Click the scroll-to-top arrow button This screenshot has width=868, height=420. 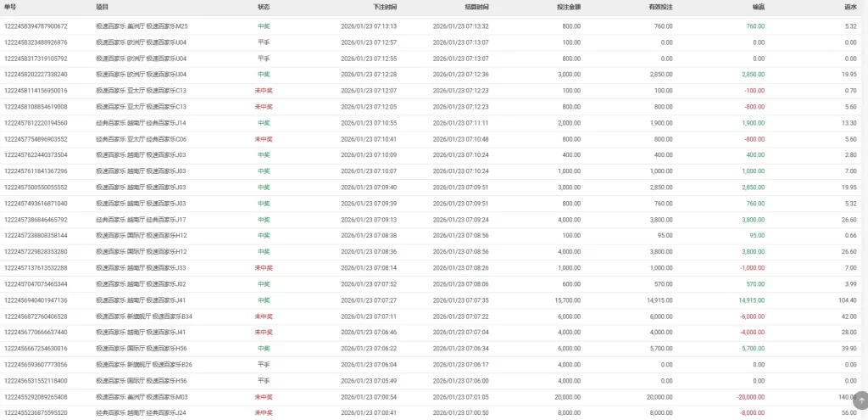[861, 399]
